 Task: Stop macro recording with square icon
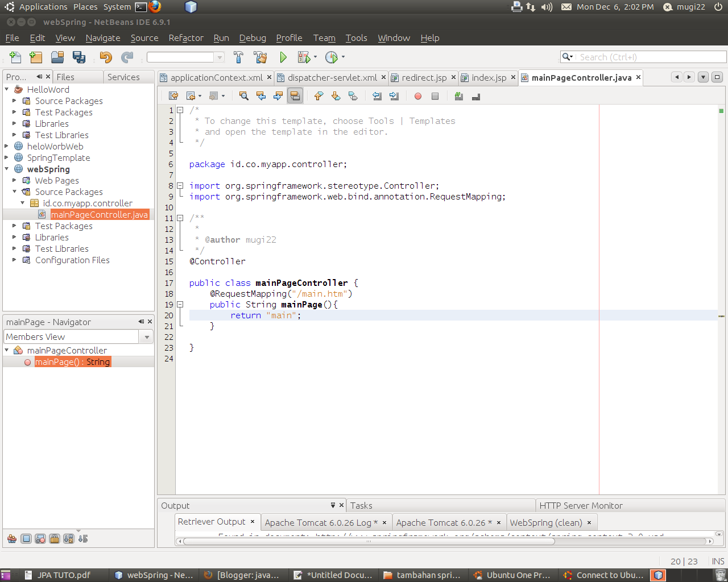(435, 96)
